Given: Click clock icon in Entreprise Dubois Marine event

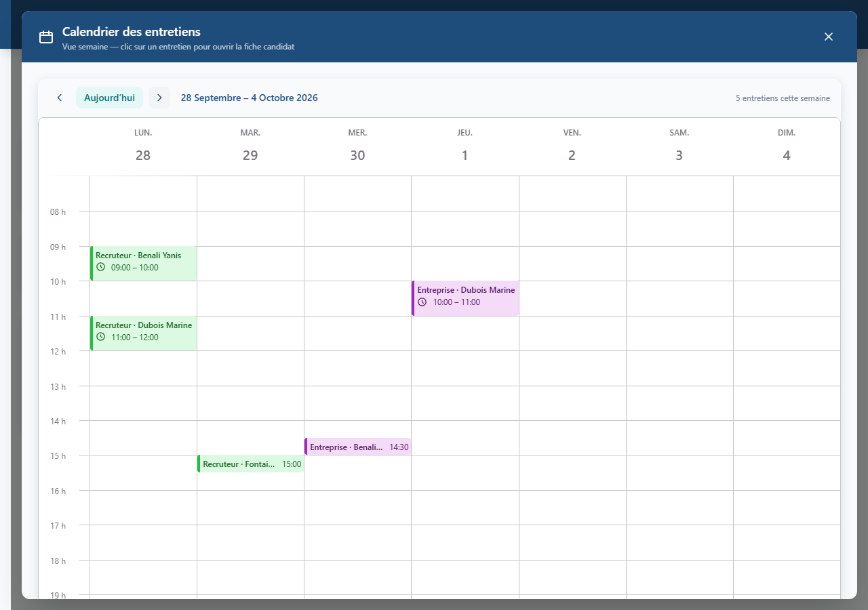Looking at the screenshot, I should coord(422,302).
